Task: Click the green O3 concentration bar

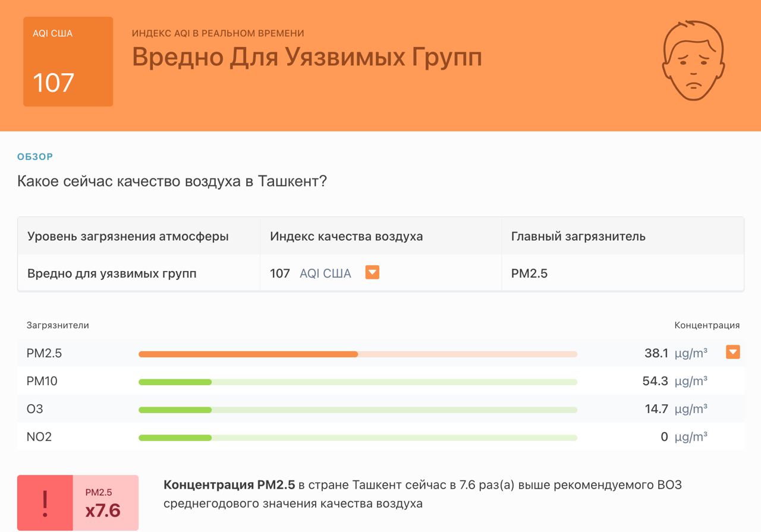Action: 358,410
